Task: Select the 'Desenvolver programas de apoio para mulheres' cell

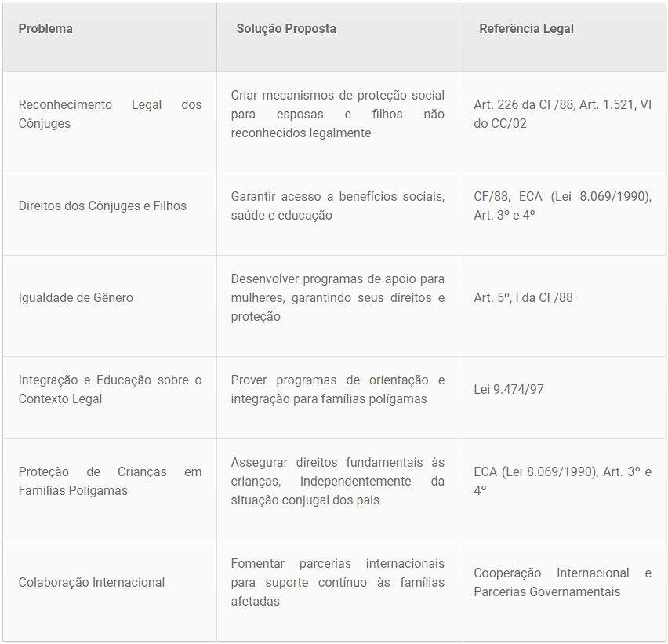Action: tap(337, 298)
